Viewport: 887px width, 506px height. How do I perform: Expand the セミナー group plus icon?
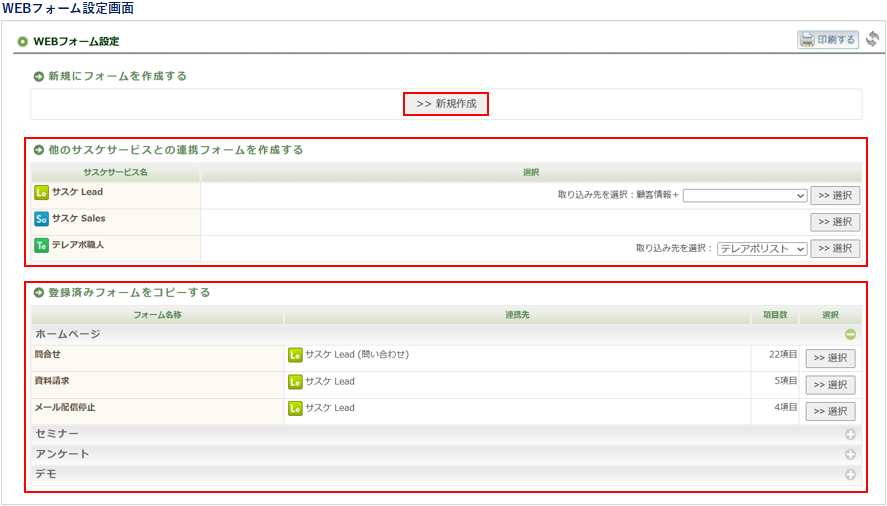850,434
